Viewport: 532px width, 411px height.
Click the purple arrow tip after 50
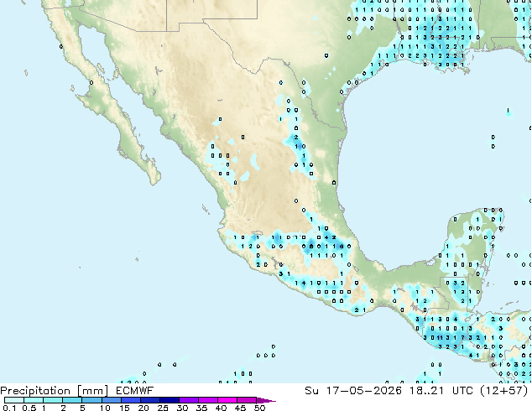[266, 400]
